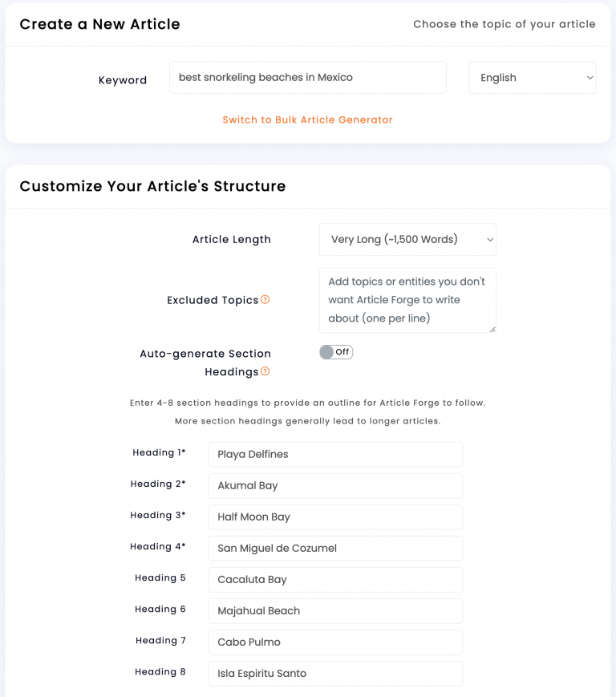The image size is (616, 697).
Task: Click the Keyword input field
Action: [x=307, y=77]
